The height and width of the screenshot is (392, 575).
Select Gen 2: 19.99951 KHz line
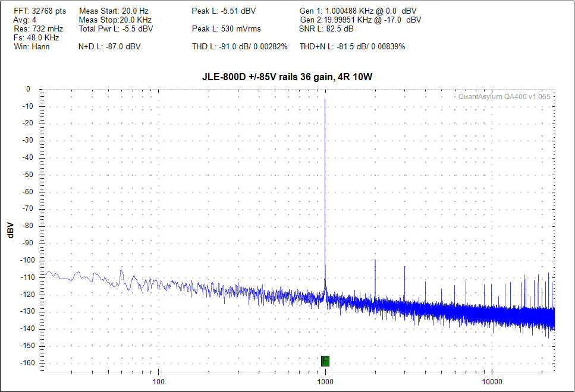pos(360,20)
